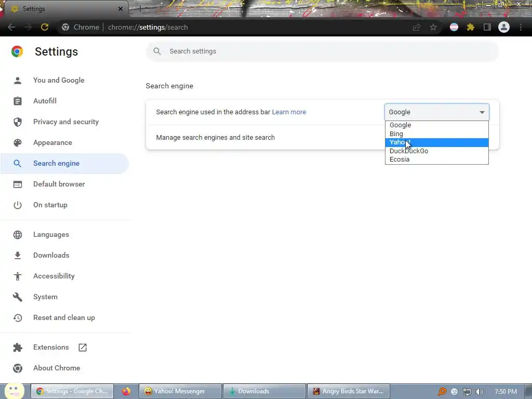The image size is (532, 399).
Task: Open Autofill settings section
Action: (x=45, y=101)
